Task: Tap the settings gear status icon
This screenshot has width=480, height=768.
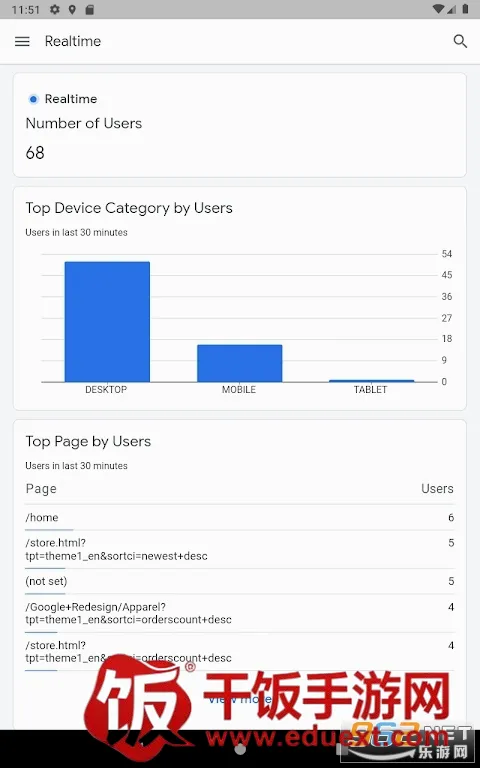Action: pyautogui.click(x=55, y=9)
